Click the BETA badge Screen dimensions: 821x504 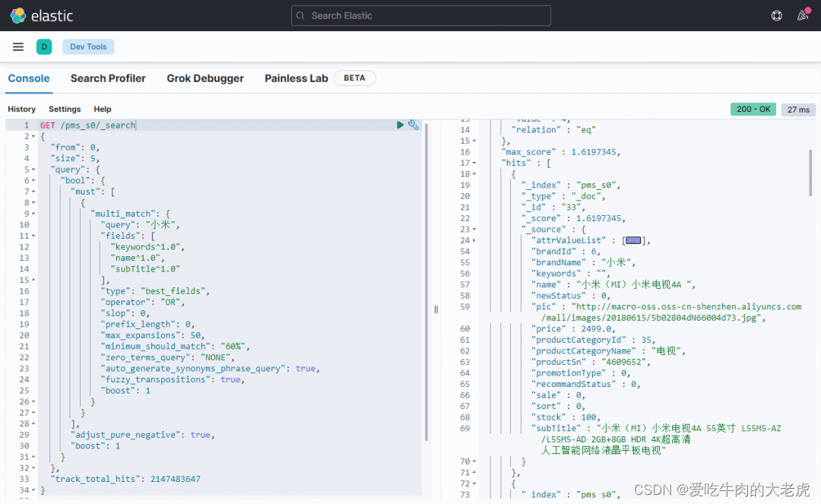354,78
